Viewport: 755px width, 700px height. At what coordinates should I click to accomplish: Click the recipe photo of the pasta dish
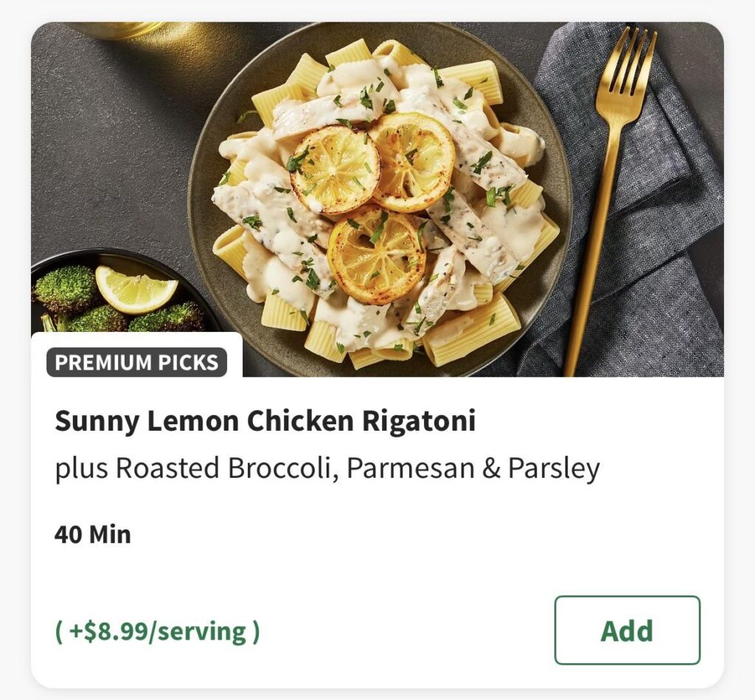(x=377, y=184)
